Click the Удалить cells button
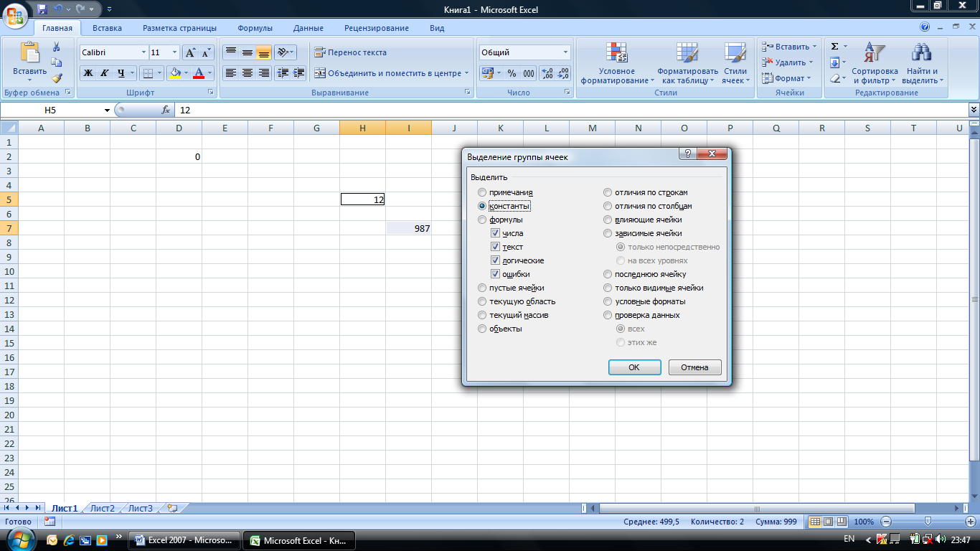The image size is (980, 551). (788, 62)
